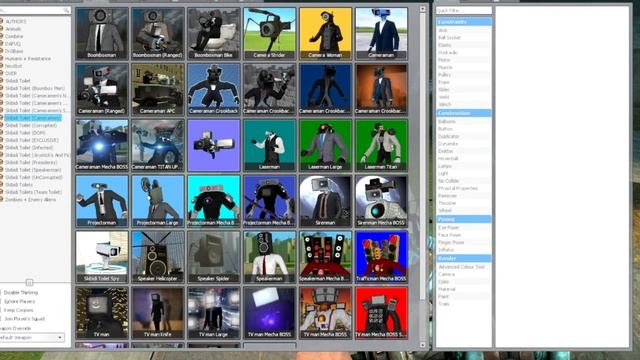Click the NPC list scrollbar up arrow
The width and height of the screenshot is (640, 360).
423,9
